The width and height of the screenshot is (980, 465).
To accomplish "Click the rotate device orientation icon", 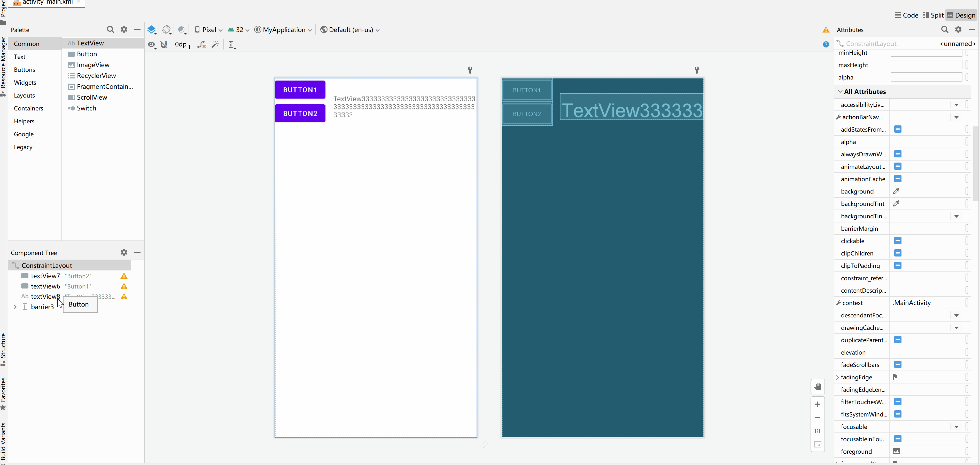I will point(166,29).
